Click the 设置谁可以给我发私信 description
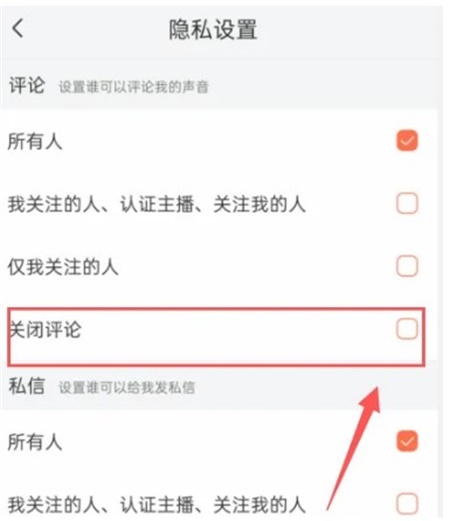This screenshot has height=521, width=450. 127,388
